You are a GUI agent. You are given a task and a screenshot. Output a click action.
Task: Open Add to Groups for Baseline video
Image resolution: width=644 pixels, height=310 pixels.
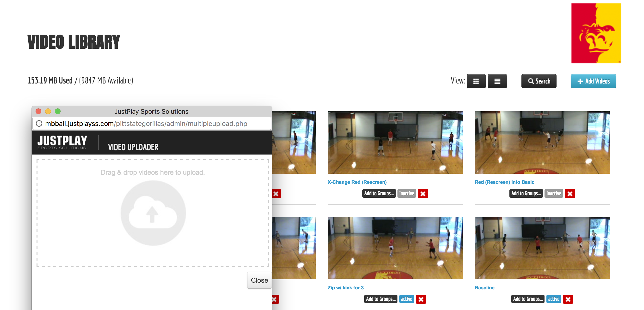pos(528,299)
